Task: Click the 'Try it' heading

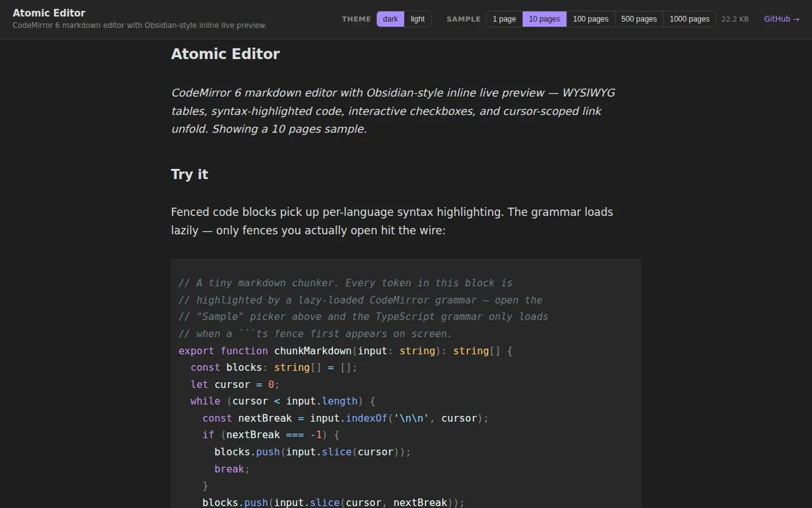Action: (x=190, y=175)
